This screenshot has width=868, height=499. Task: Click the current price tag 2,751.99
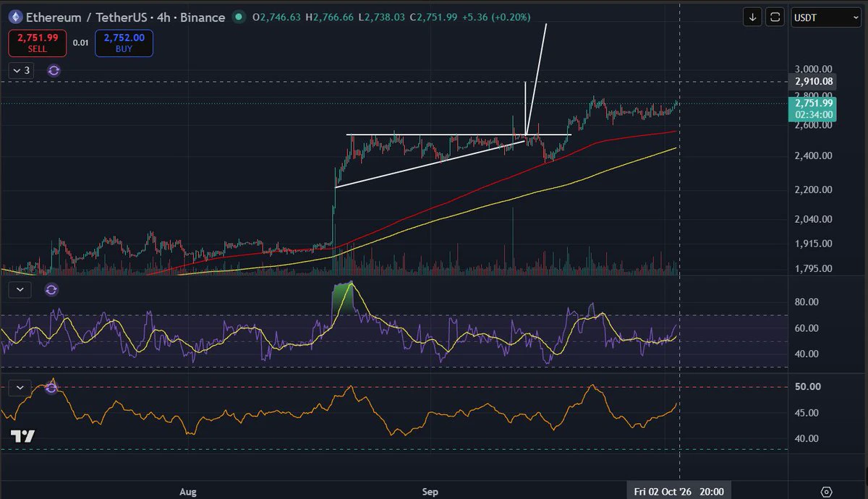(814, 103)
